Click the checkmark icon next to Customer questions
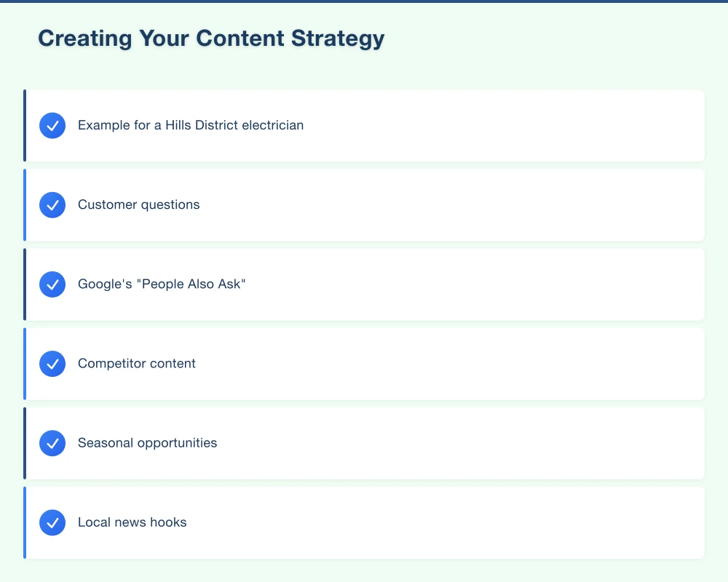The height and width of the screenshot is (582, 728). (x=52, y=205)
